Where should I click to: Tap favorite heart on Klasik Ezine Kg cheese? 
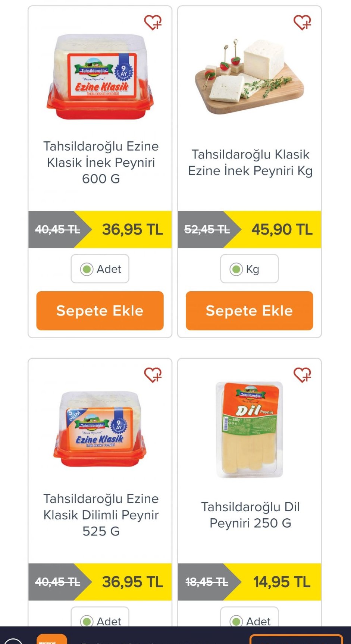click(x=302, y=23)
